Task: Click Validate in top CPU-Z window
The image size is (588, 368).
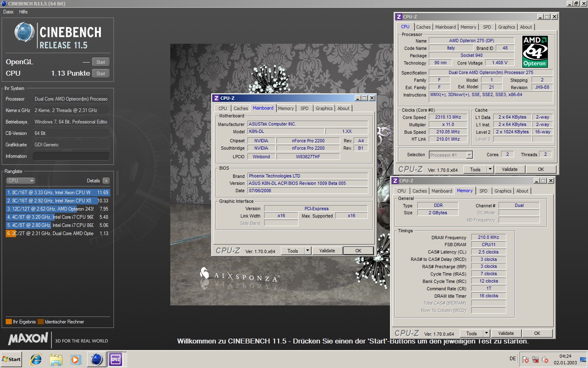Action: click(x=510, y=170)
